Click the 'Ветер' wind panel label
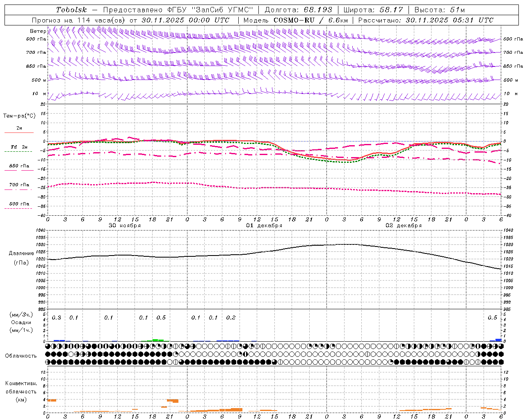 coord(38,31)
